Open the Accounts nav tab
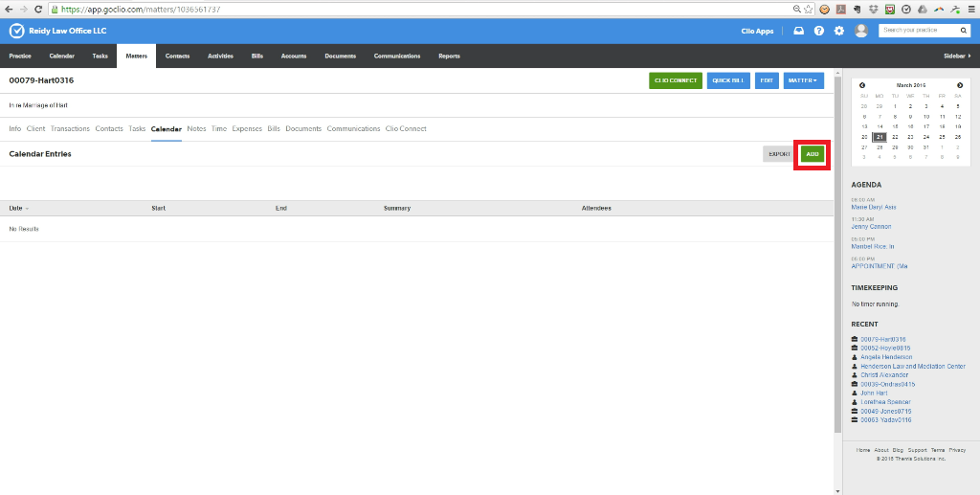Screen dimensions: 980x495 294,56
